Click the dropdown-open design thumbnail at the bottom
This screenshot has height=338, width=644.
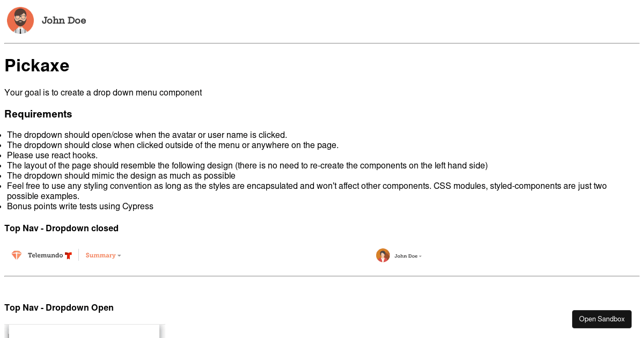[85, 331]
